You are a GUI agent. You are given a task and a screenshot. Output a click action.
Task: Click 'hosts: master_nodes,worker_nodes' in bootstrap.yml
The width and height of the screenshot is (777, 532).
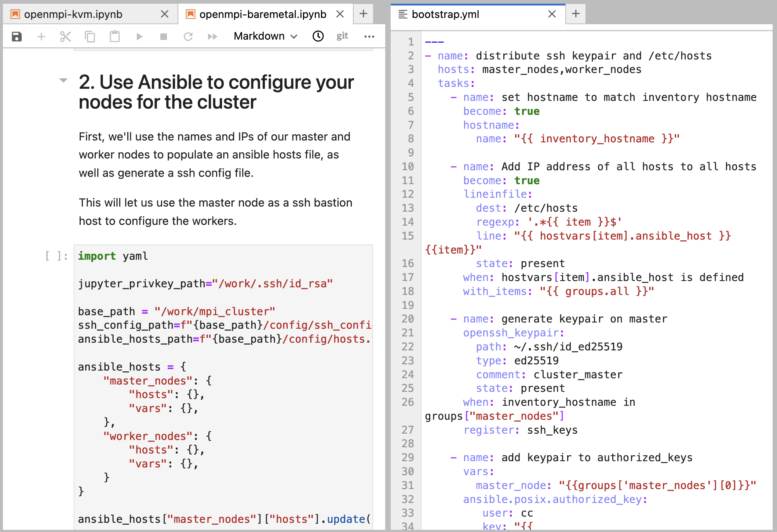(540, 69)
